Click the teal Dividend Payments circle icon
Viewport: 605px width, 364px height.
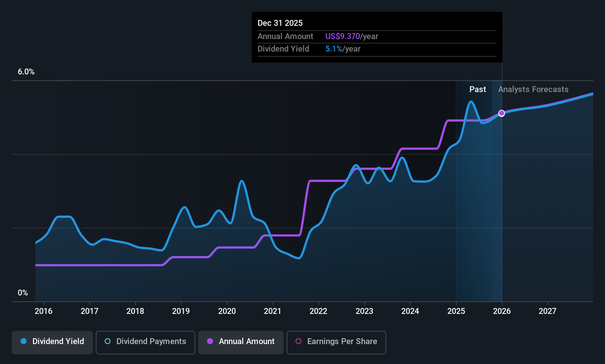pos(107,342)
